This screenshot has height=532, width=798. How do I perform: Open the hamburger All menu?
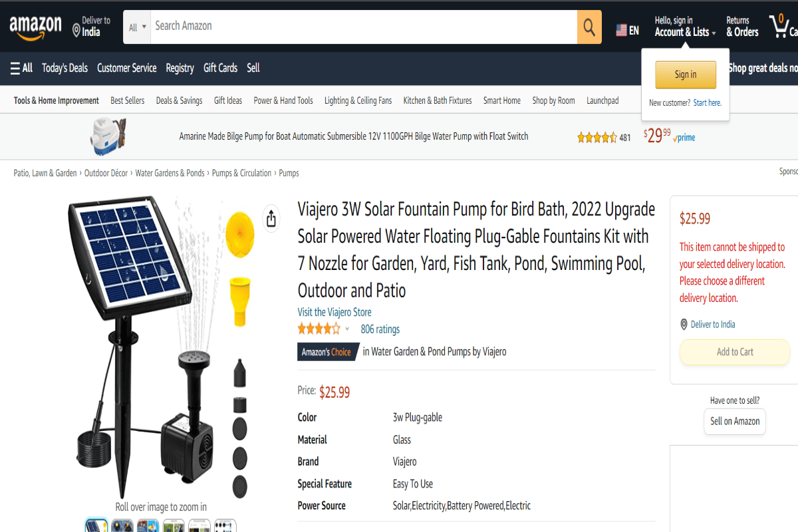[x=22, y=67]
